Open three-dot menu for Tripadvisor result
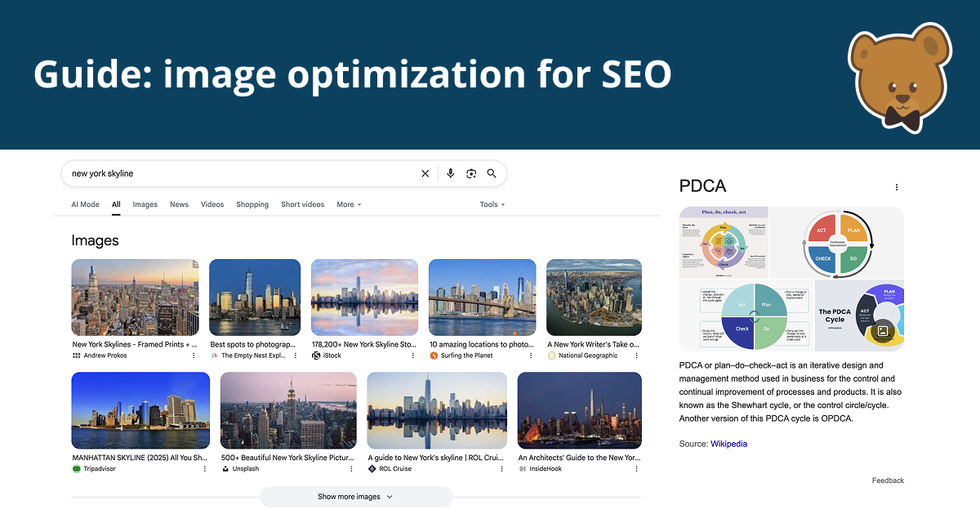Image resolution: width=980 pixels, height=510 pixels. (x=204, y=469)
